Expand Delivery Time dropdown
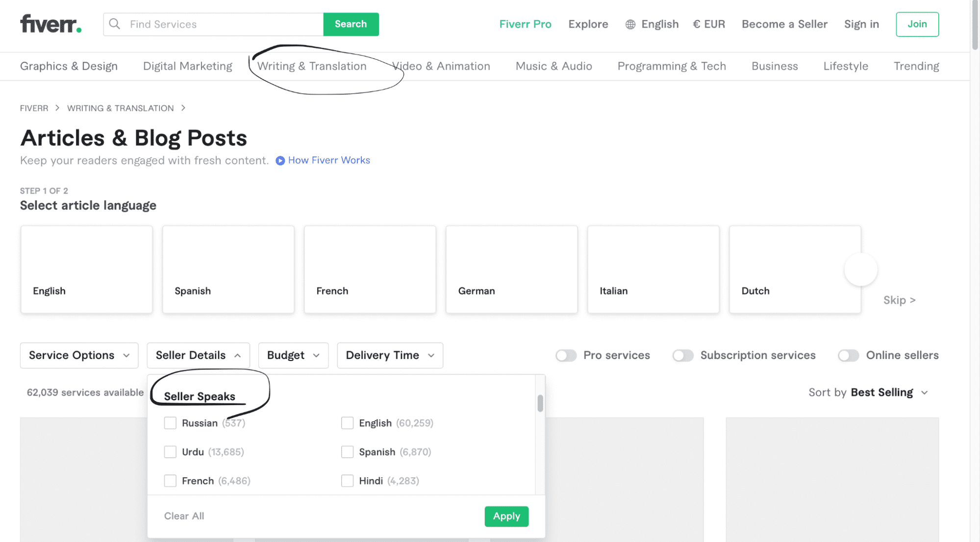This screenshot has height=542, width=980. coord(390,355)
